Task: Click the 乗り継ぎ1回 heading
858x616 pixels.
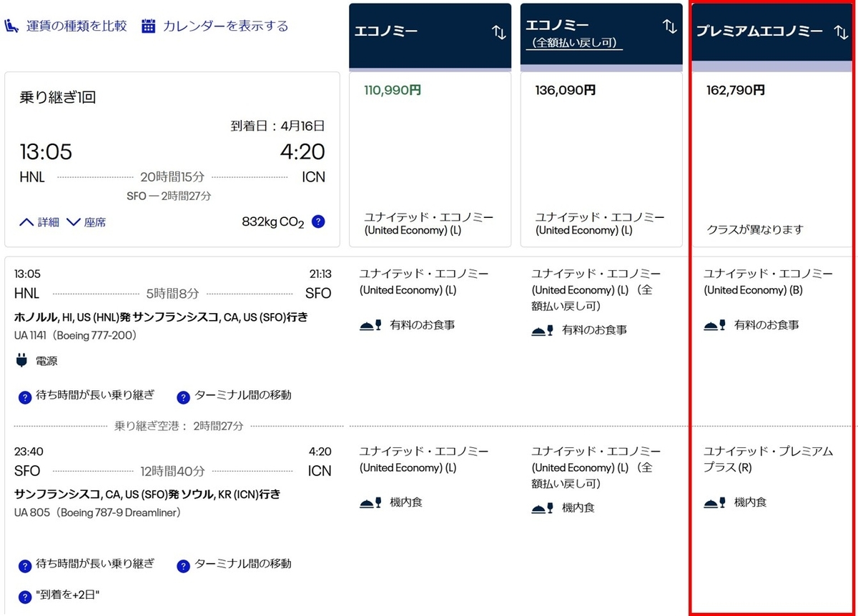Action: click(x=58, y=98)
